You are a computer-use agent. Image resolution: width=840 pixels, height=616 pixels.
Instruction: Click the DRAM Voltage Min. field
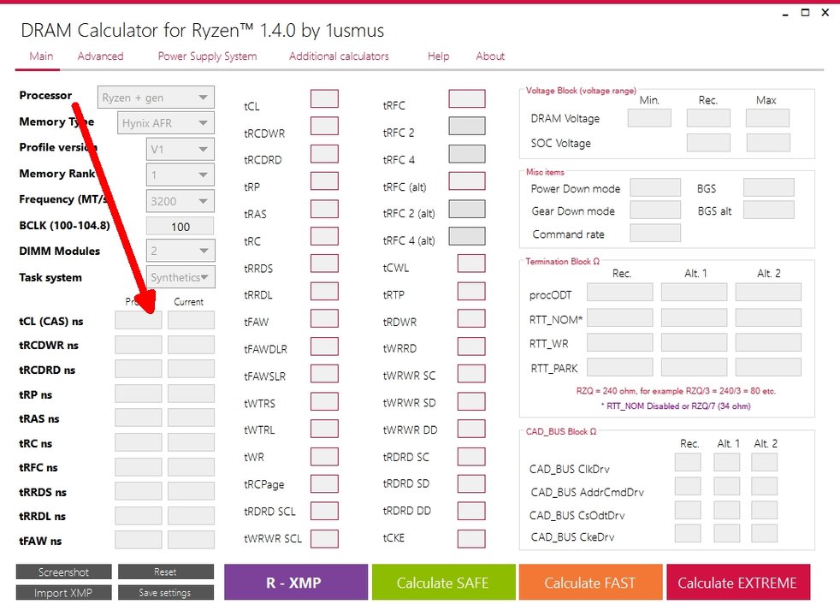pos(649,118)
